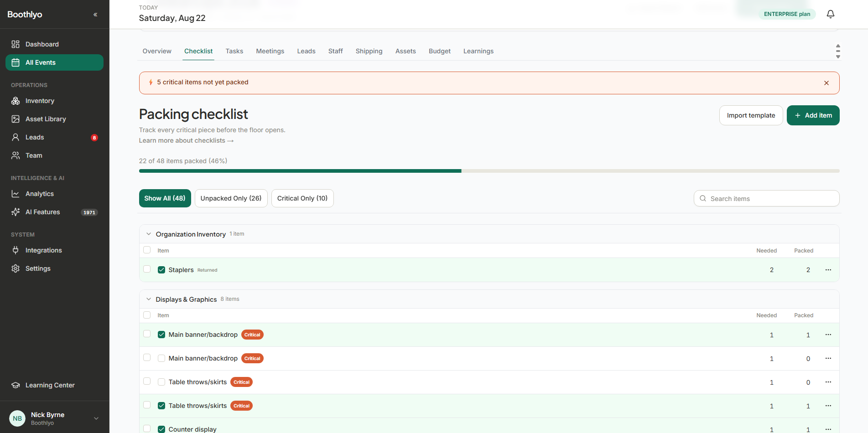
Task: Switch to the Tasks tab
Action: (x=234, y=51)
